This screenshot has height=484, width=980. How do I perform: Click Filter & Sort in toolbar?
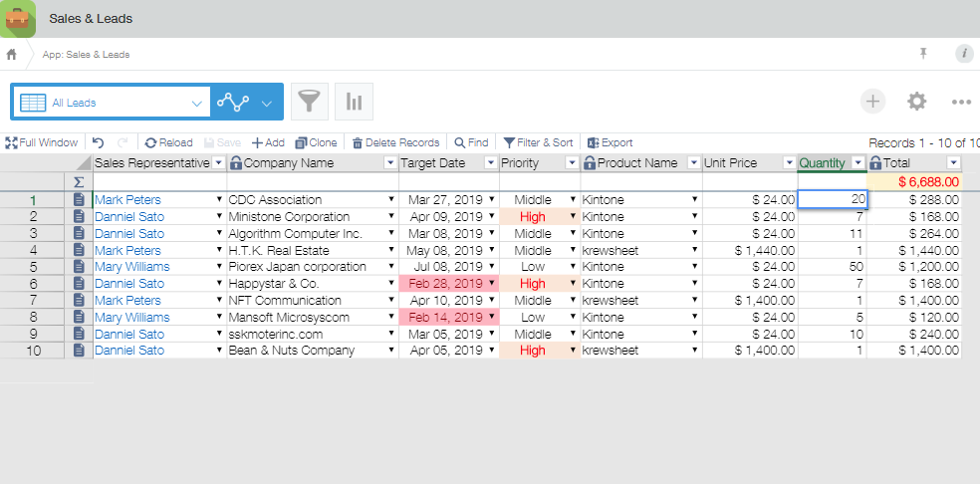538,142
